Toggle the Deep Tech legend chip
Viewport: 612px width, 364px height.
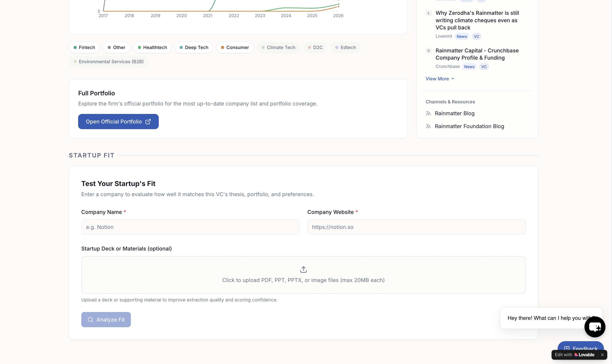(x=194, y=47)
